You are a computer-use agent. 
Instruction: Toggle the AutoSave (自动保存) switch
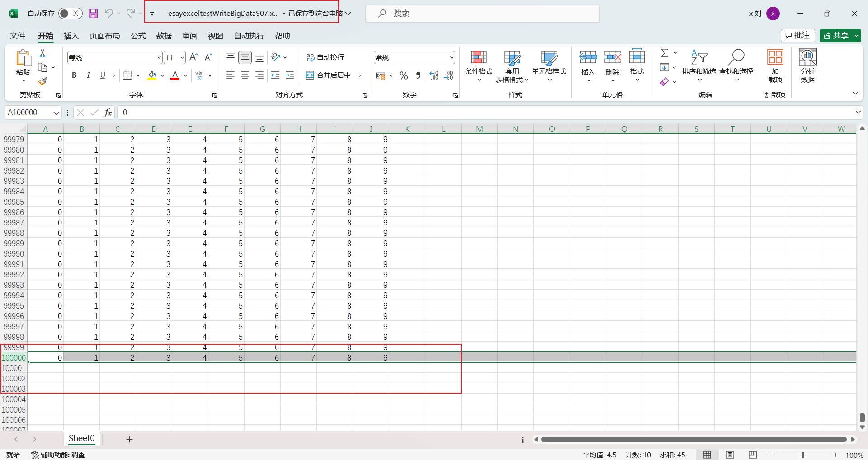pos(70,14)
